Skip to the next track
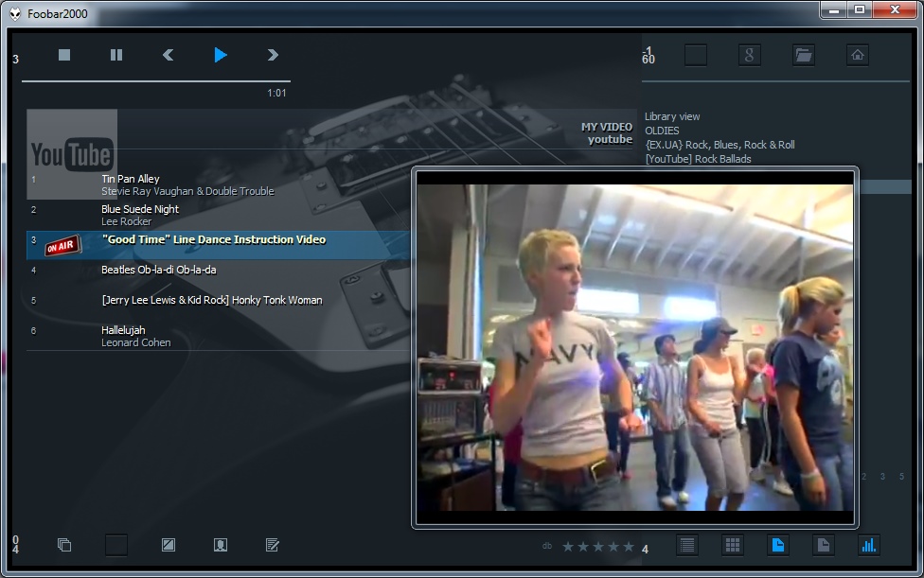 coord(273,55)
